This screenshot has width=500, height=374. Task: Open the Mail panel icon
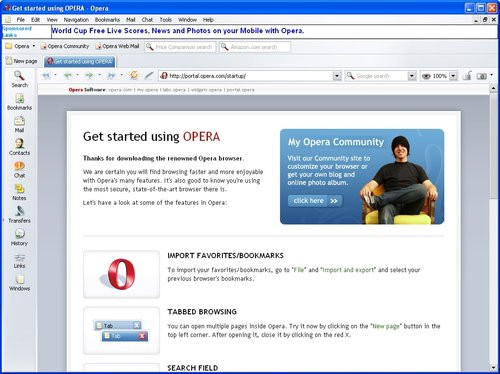[19, 124]
